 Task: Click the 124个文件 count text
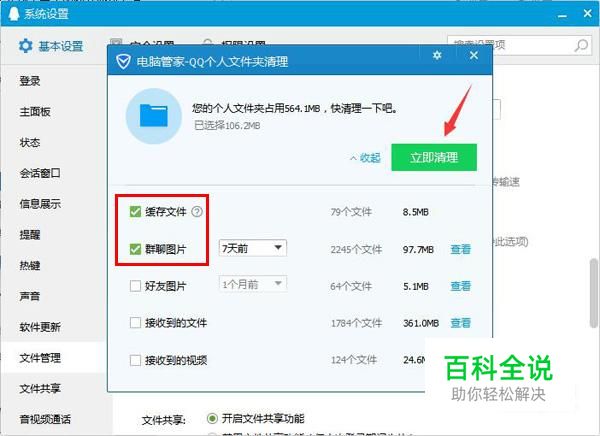pyautogui.click(x=354, y=360)
